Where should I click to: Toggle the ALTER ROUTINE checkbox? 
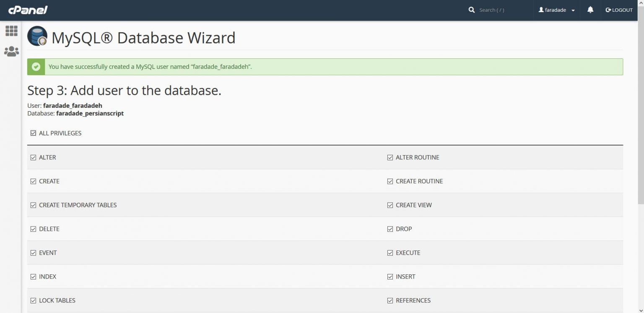click(390, 158)
